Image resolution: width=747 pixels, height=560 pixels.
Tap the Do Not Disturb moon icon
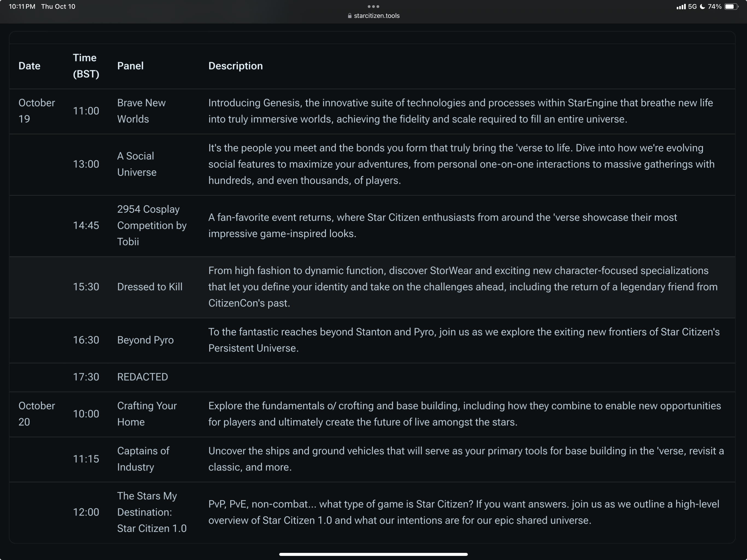click(x=702, y=7)
